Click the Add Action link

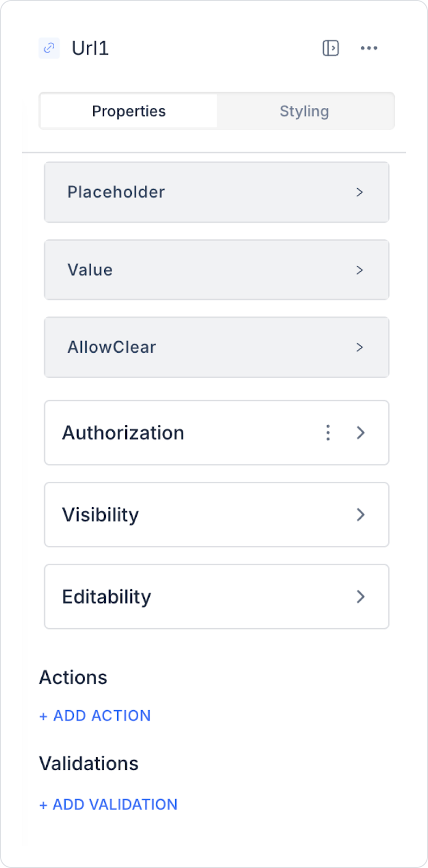95,716
